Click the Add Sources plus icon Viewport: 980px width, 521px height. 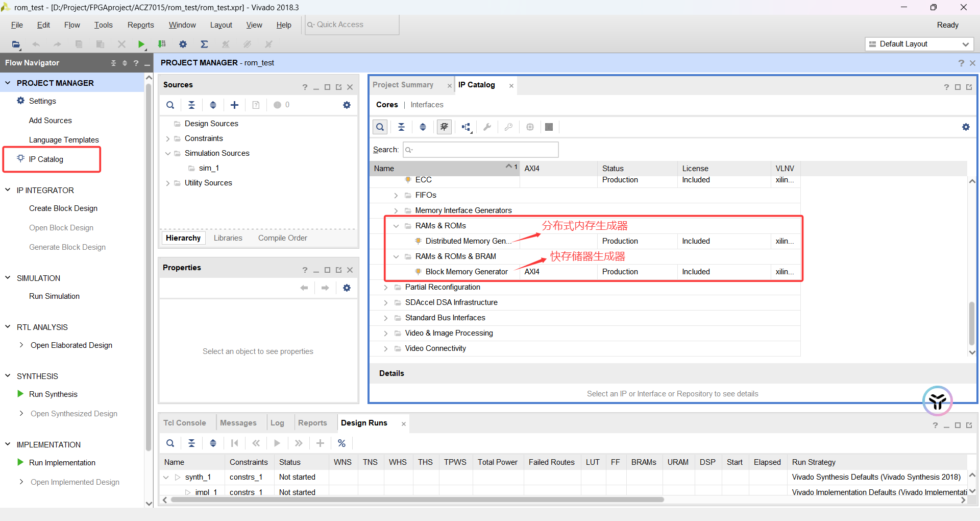coord(234,105)
